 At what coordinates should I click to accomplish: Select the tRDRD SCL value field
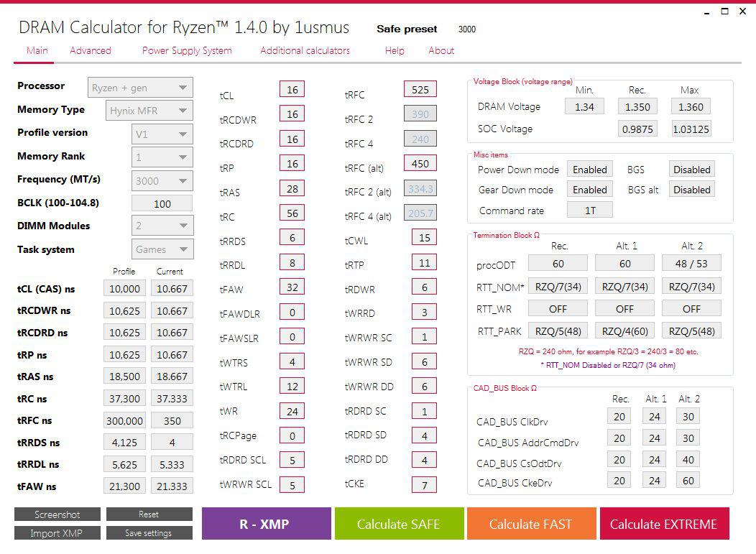[x=292, y=461]
